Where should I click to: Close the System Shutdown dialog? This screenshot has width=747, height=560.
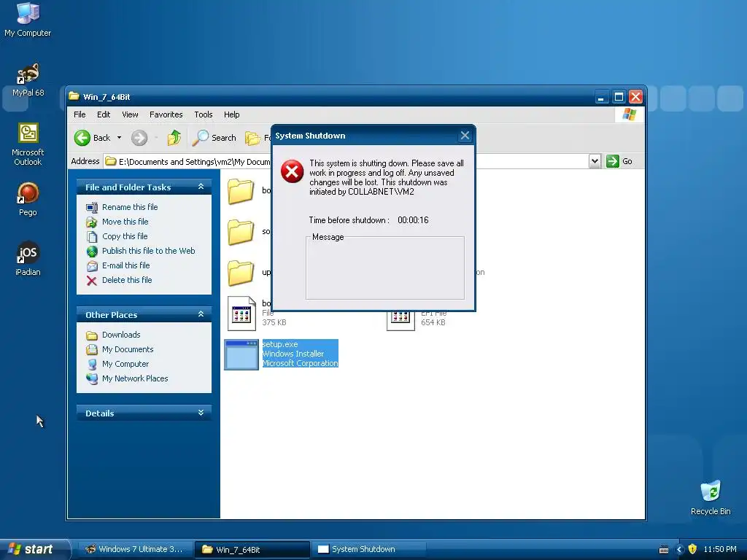coord(465,136)
